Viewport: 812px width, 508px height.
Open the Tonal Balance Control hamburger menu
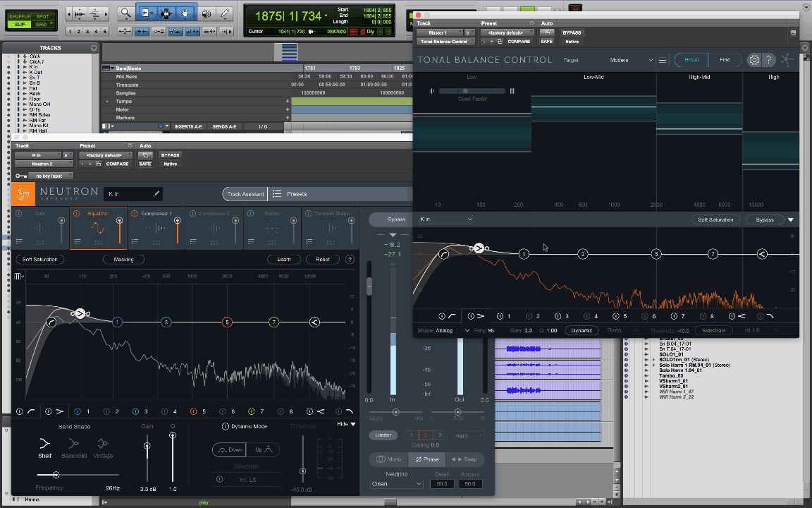[x=663, y=60]
